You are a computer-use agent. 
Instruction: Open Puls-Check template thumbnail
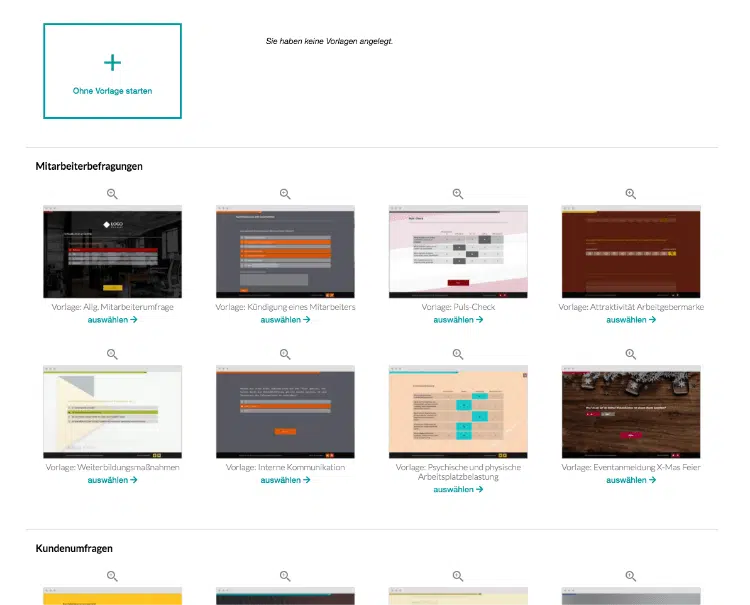click(x=458, y=252)
